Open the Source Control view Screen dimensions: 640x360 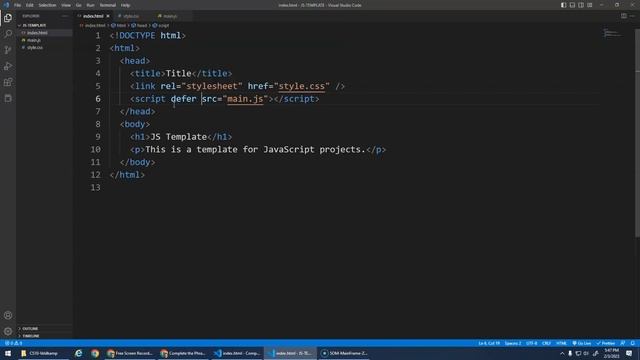coord(8,50)
